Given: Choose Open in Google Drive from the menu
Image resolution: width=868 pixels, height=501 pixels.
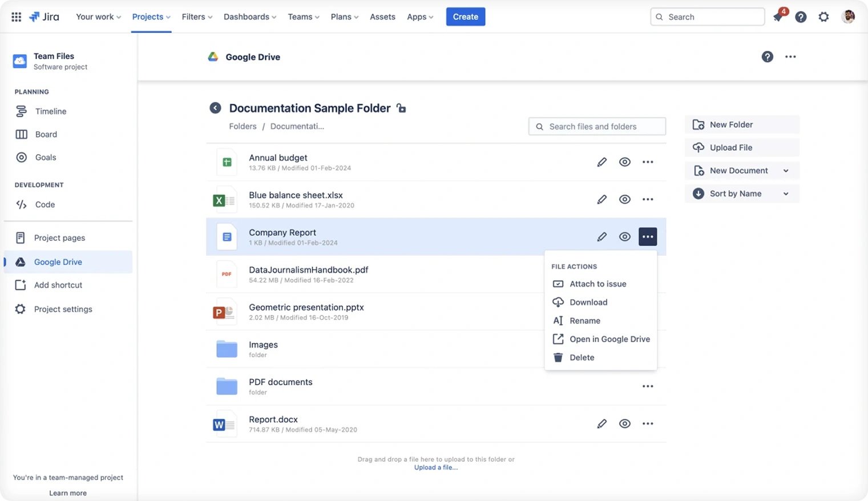Looking at the screenshot, I should (x=609, y=338).
